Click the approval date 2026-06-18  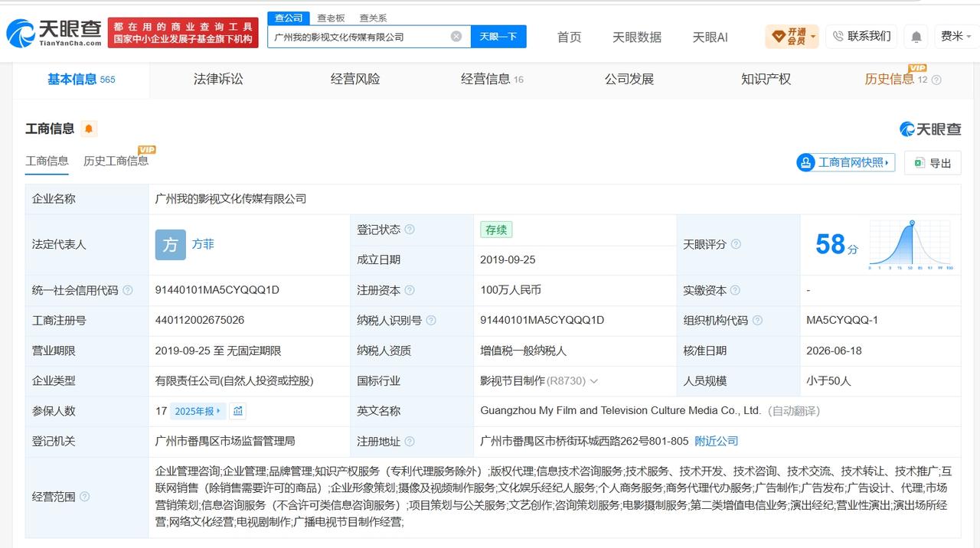coord(834,351)
